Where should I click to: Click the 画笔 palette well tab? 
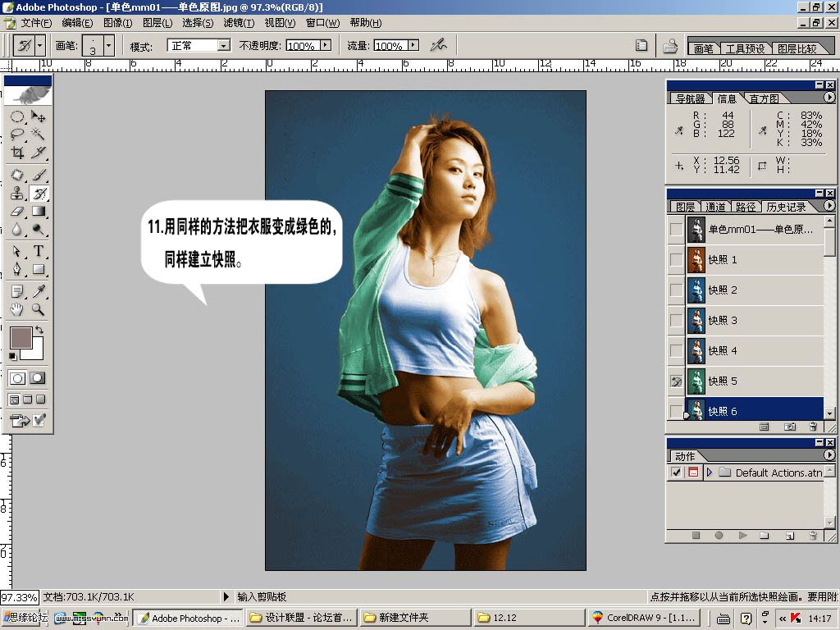[703, 48]
